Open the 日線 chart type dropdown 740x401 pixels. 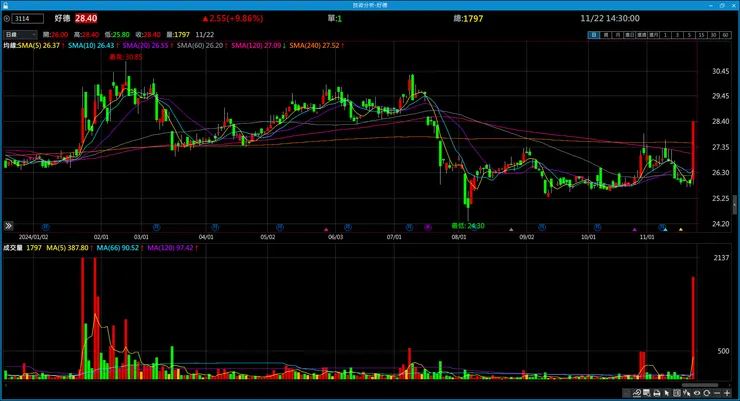pyautogui.click(x=20, y=34)
